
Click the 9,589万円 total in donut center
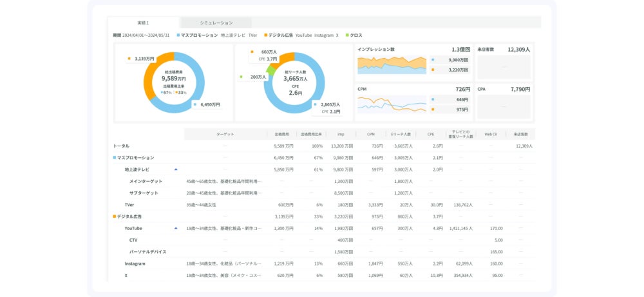pos(174,78)
